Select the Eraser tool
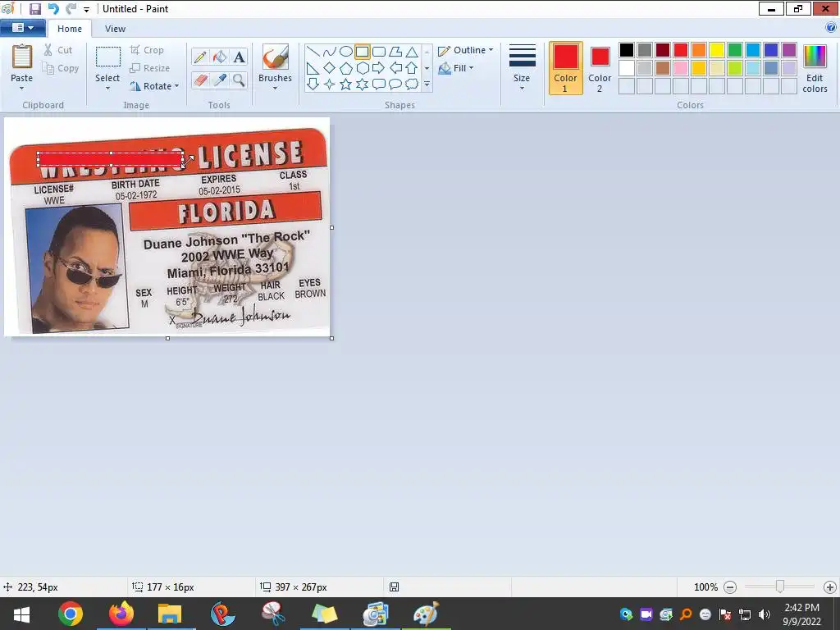The width and height of the screenshot is (840, 630). point(200,80)
